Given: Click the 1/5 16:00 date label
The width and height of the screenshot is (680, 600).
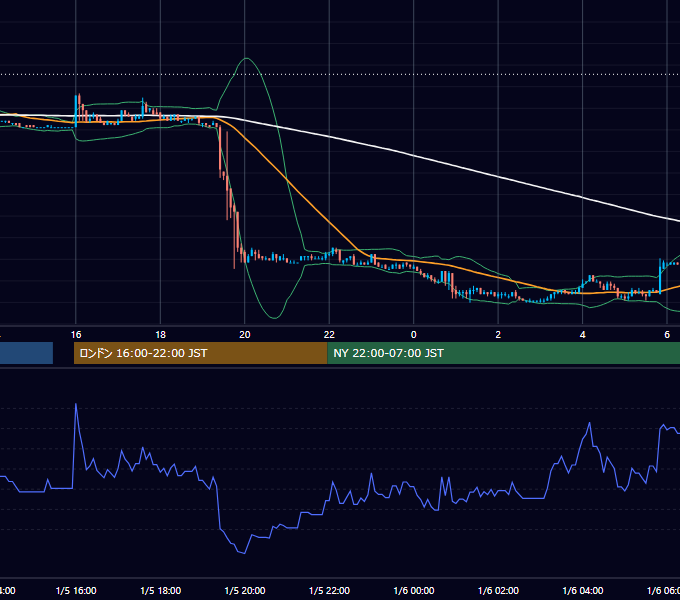Looking at the screenshot, I should [76, 591].
